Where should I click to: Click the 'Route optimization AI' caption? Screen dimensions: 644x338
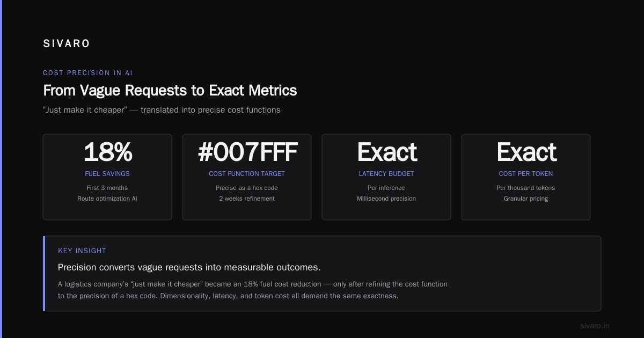107,199
